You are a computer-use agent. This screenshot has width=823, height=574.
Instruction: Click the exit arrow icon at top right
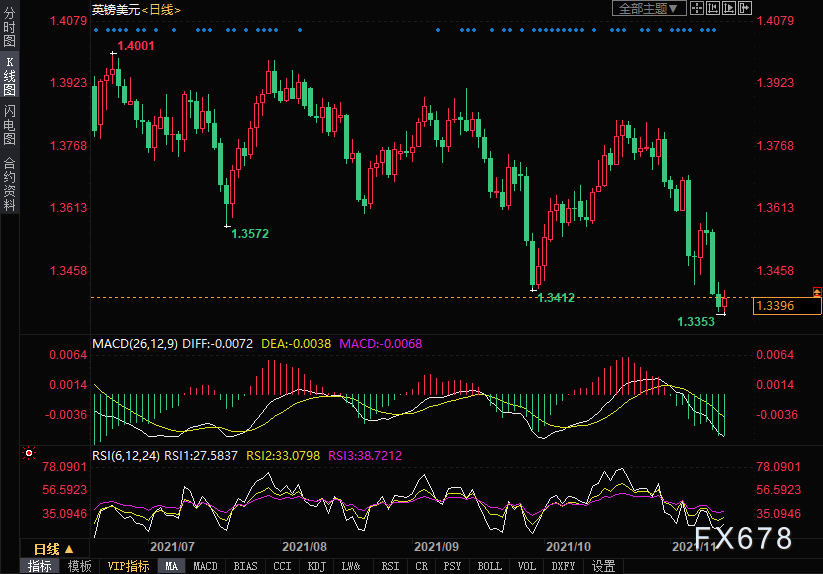pyautogui.click(x=744, y=8)
